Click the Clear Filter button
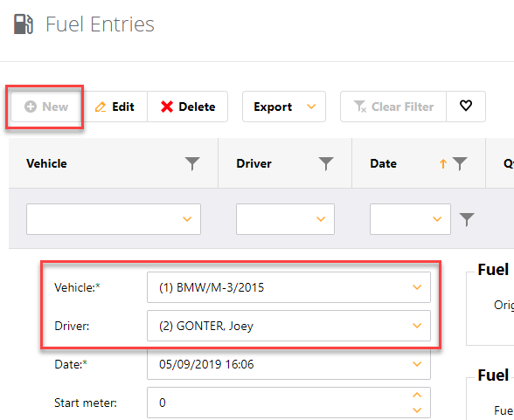 [x=393, y=107]
